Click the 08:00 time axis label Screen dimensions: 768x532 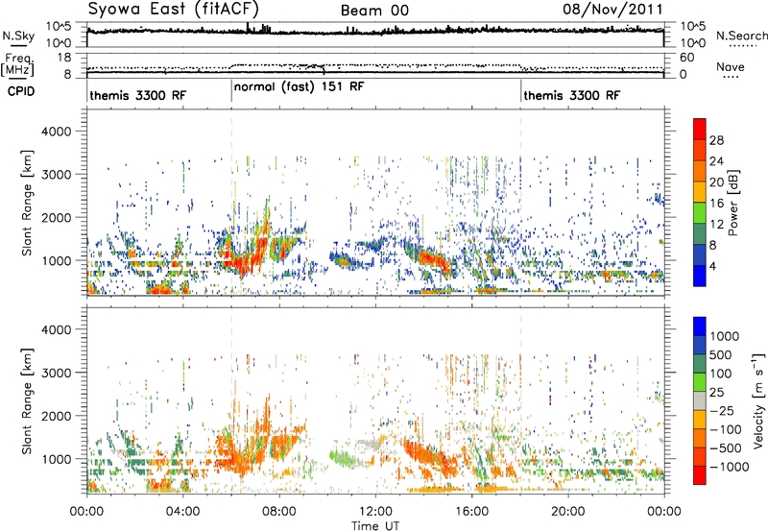point(279,512)
